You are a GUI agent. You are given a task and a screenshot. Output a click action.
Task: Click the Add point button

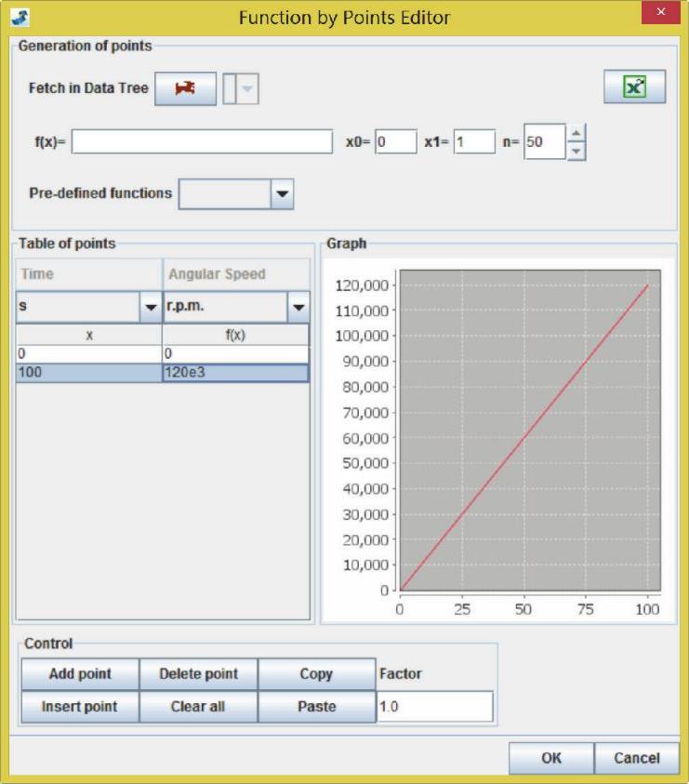pos(80,674)
